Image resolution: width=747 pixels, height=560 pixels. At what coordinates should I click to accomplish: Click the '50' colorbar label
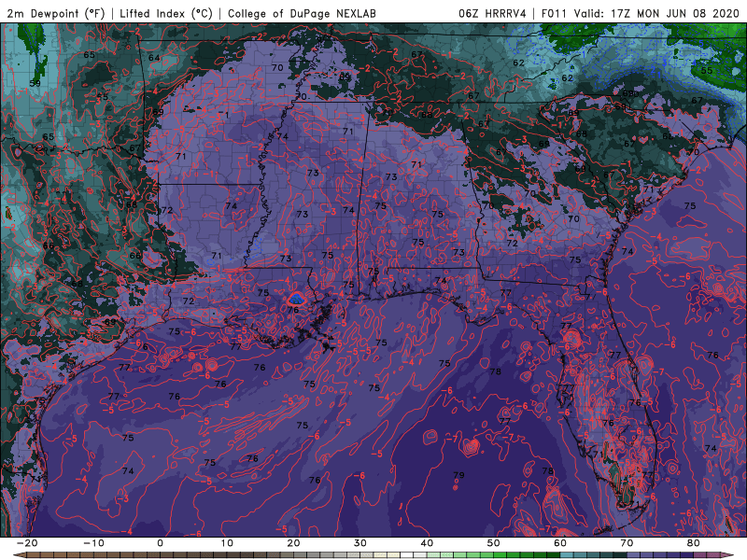click(494, 543)
